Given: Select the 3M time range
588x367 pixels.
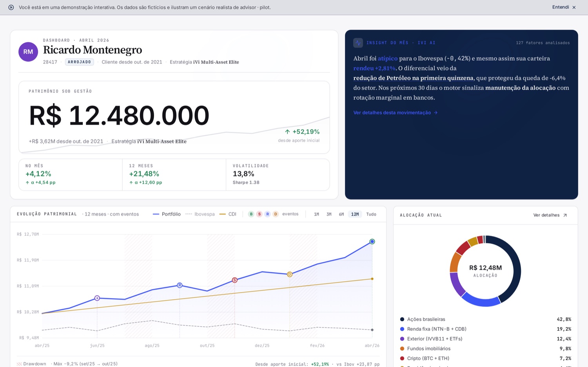Looking at the screenshot, I should [x=329, y=214].
